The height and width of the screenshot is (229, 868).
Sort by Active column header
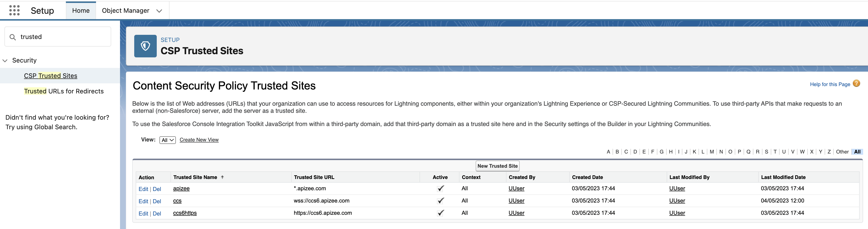(440, 177)
